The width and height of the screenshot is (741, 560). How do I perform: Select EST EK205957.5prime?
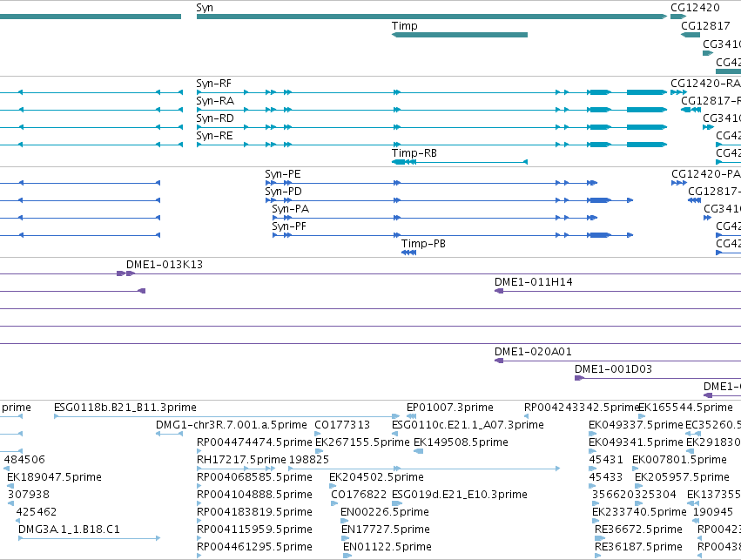coord(682,478)
